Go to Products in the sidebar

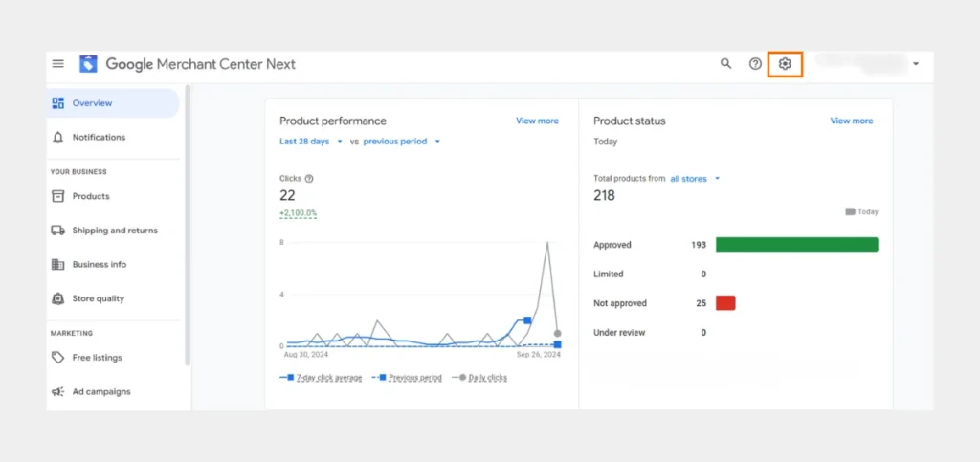pyautogui.click(x=113, y=196)
